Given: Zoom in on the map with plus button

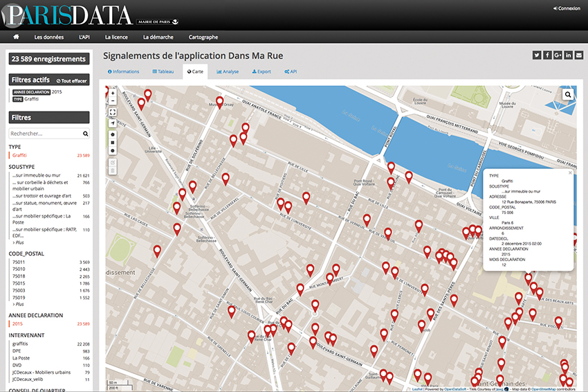Looking at the screenshot, I should point(113,93).
